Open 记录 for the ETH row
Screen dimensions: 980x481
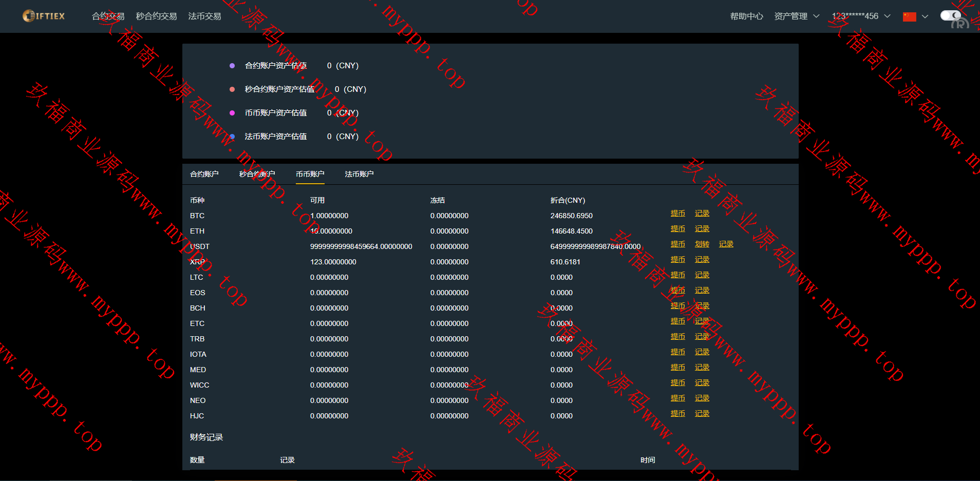click(x=702, y=229)
